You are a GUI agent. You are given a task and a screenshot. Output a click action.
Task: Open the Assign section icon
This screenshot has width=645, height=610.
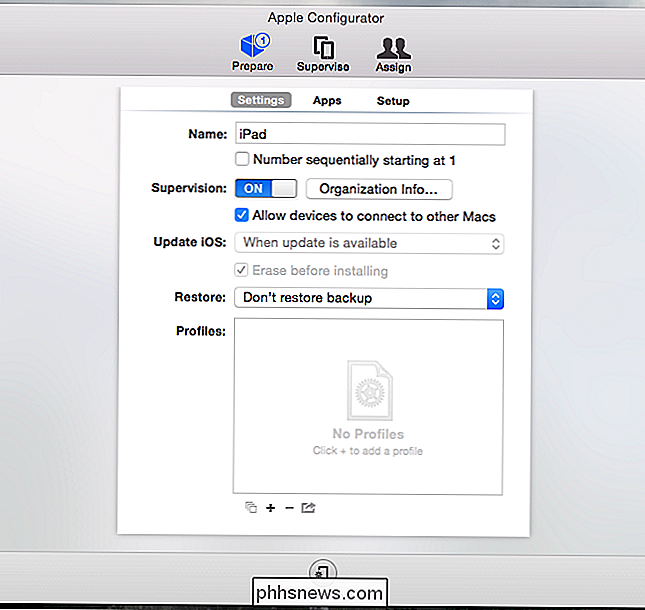393,55
